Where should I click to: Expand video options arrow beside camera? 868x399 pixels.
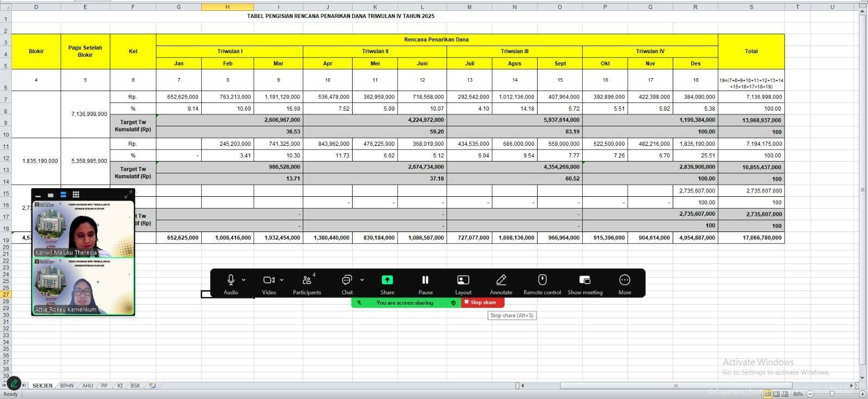point(282,280)
